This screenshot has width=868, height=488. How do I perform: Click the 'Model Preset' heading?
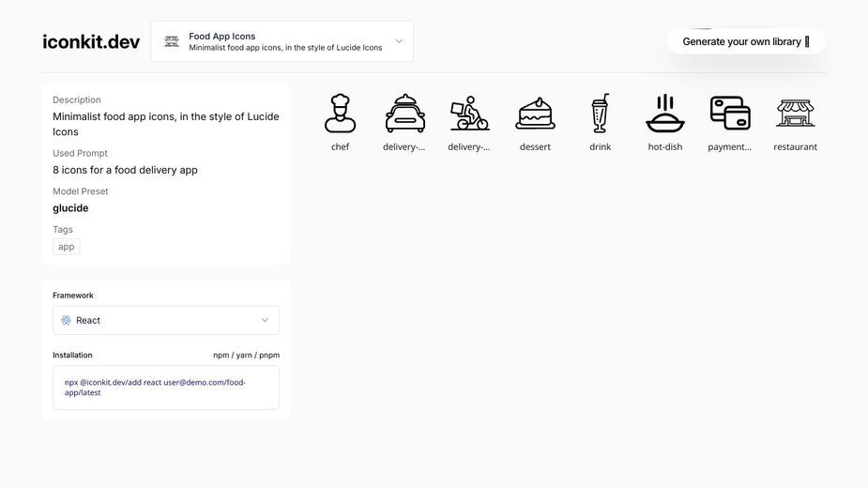[81, 191]
